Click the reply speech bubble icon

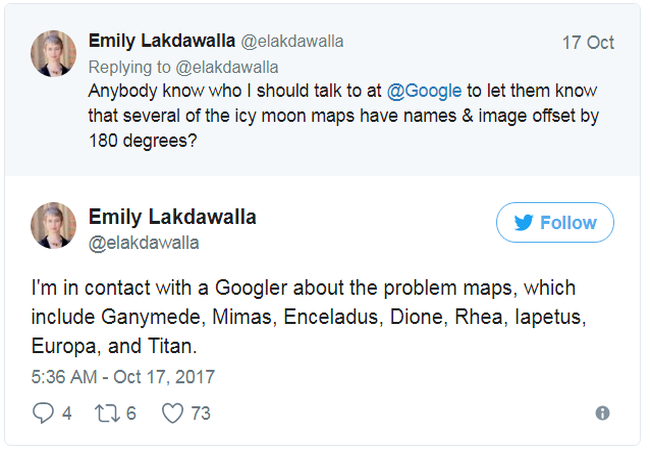[44, 412]
